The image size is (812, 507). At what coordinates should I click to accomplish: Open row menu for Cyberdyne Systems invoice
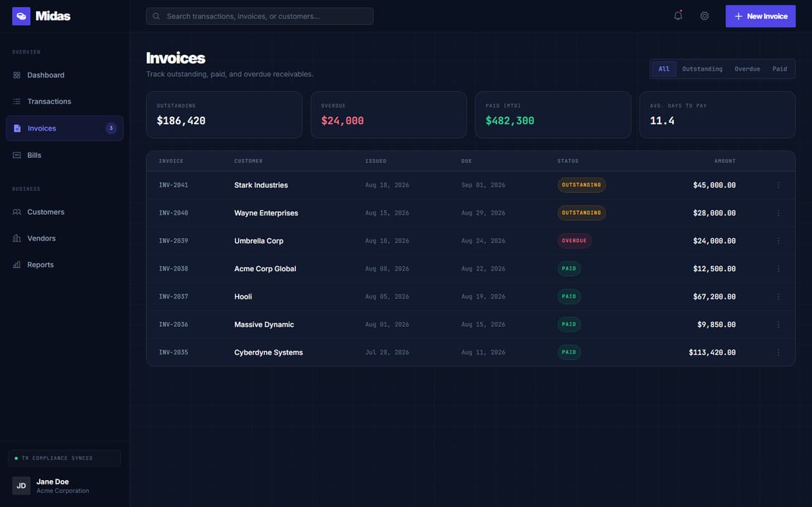point(778,352)
